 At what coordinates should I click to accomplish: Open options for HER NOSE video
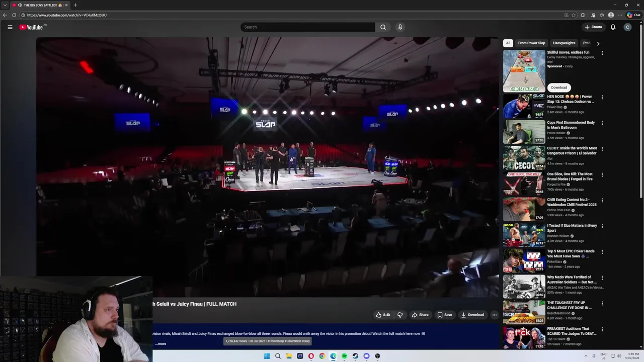tap(602, 97)
